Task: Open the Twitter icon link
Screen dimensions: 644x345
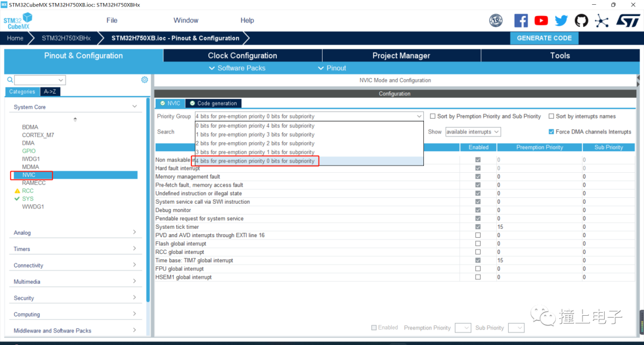Action: 561,20
